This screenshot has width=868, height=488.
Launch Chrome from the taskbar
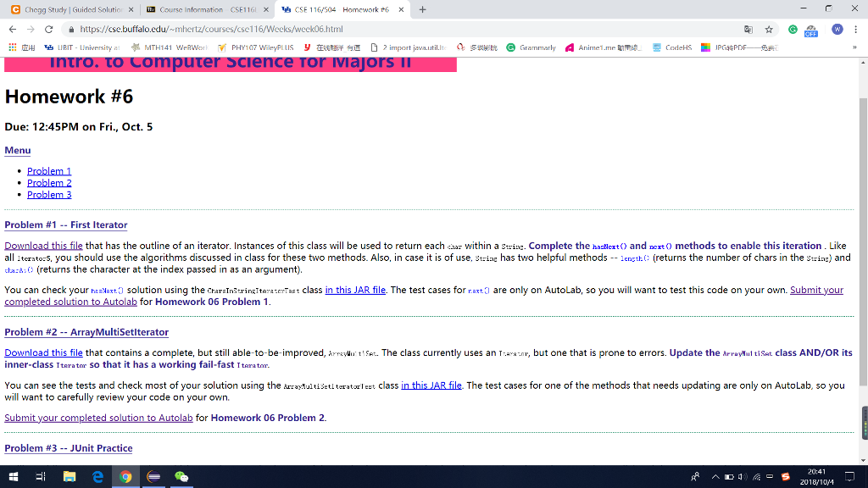coord(125,477)
